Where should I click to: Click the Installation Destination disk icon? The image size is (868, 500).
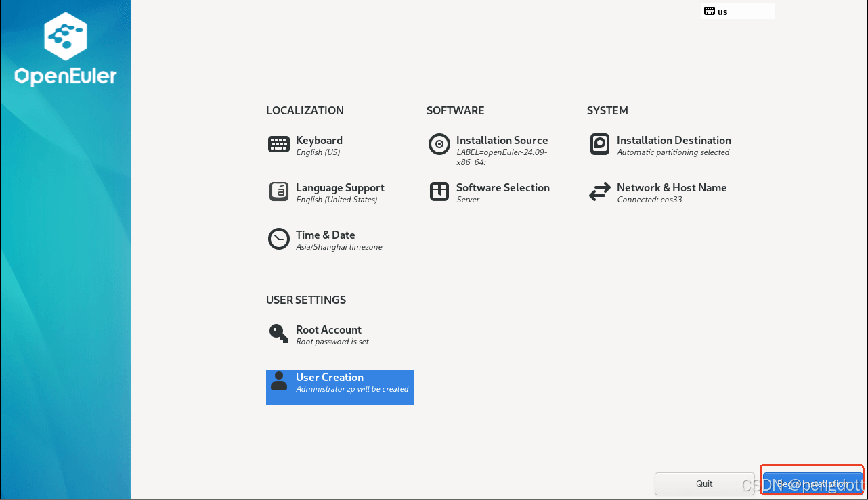600,144
